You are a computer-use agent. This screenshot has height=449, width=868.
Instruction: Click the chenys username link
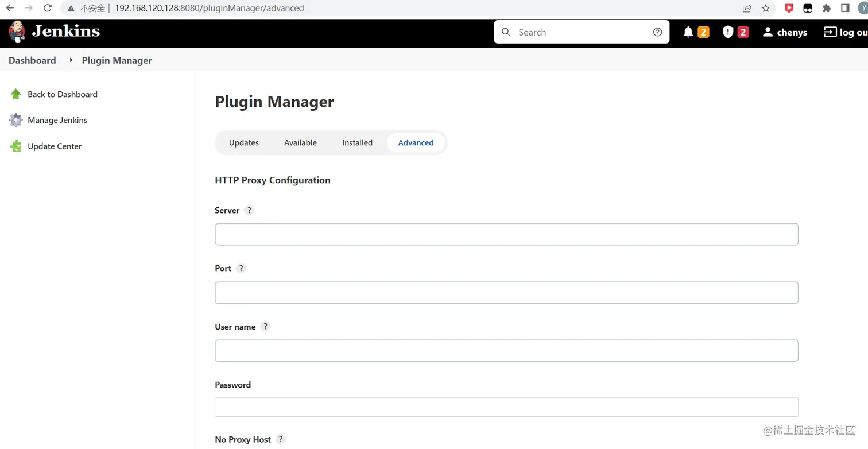point(792,32)
